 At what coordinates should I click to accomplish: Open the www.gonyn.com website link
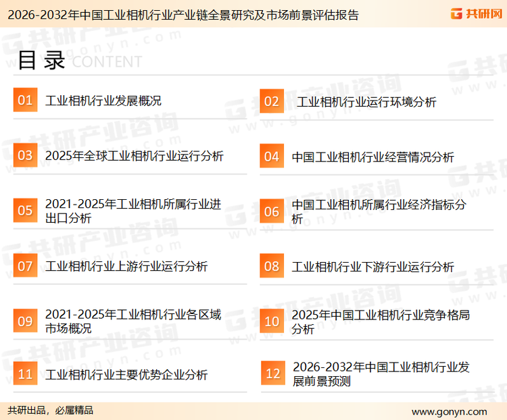(449, 411)
